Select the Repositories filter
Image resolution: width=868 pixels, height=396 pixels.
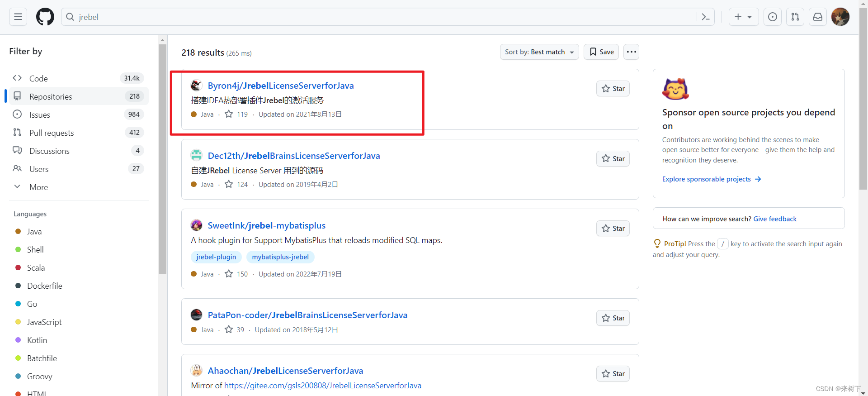pos(79,96)
